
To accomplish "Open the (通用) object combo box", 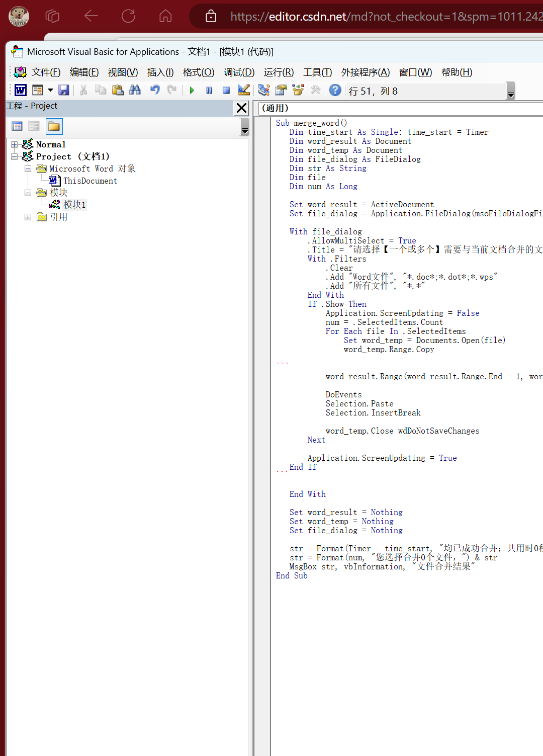I will pyautogui.click(x=401, y=108).
